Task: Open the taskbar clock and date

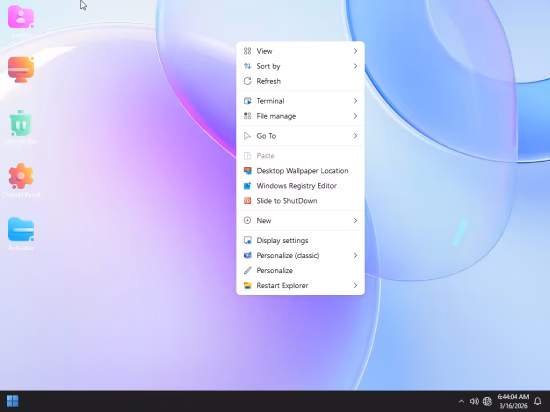Action: (513, 401)
